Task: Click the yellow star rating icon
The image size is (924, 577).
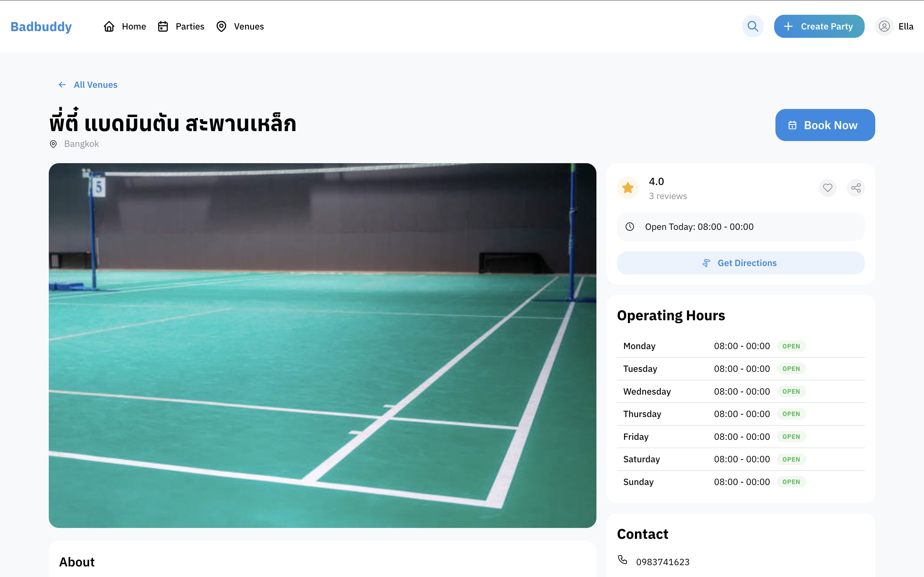Action: click(628, 188)
